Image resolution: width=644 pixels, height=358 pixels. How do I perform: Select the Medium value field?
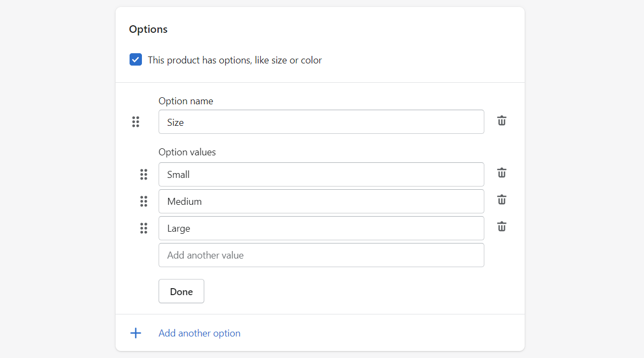(x=321, y=201)
